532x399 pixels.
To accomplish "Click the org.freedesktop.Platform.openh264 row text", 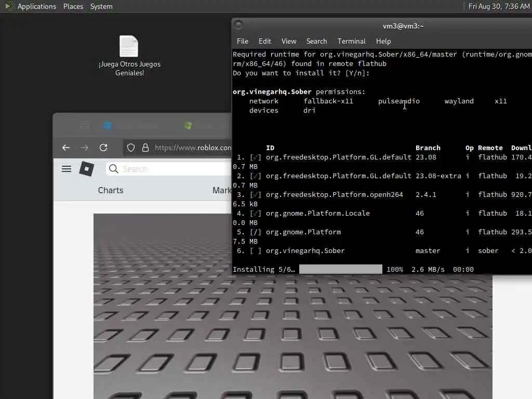I will (334, 195).
